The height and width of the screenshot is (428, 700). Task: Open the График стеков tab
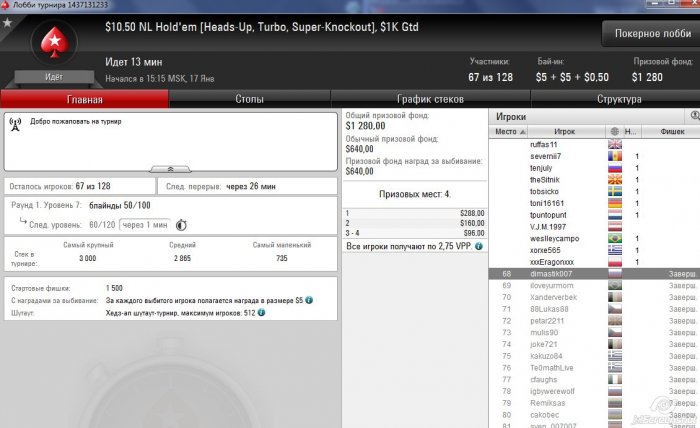pyautogui.click(x=430, y=99)
